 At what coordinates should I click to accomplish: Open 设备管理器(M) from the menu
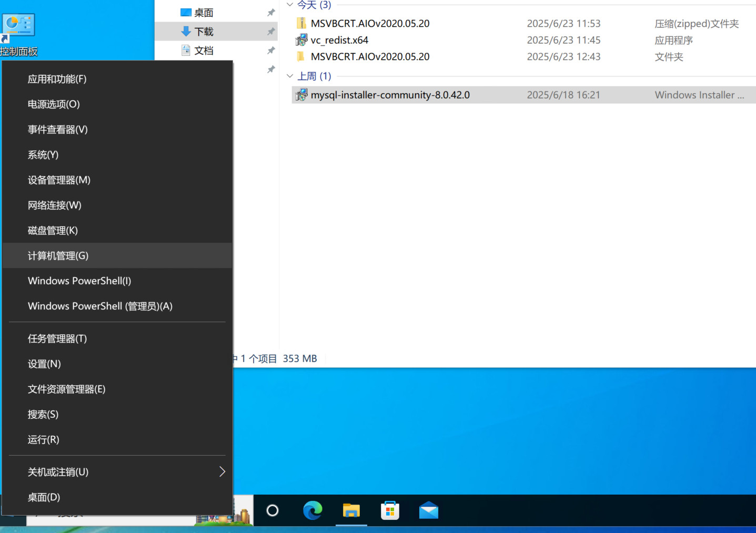59,180
